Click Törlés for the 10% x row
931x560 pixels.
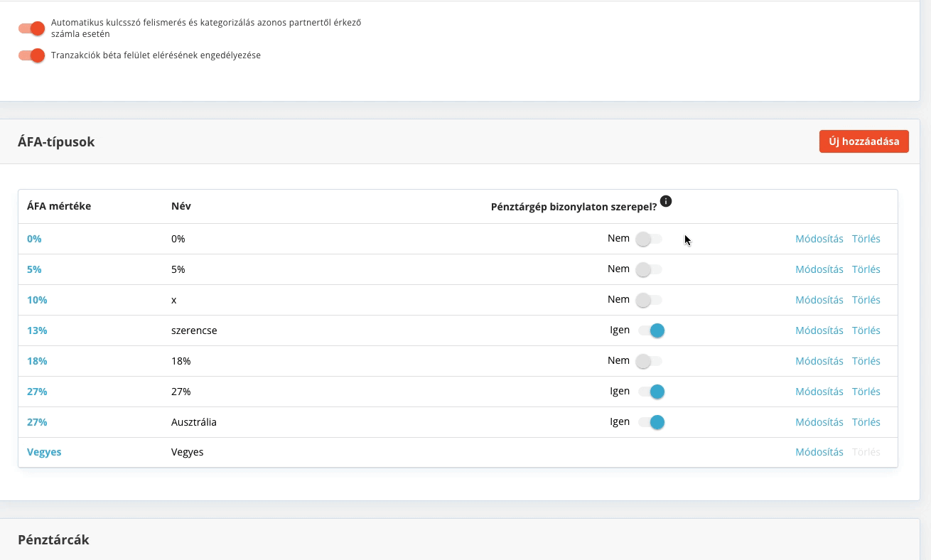866,300
